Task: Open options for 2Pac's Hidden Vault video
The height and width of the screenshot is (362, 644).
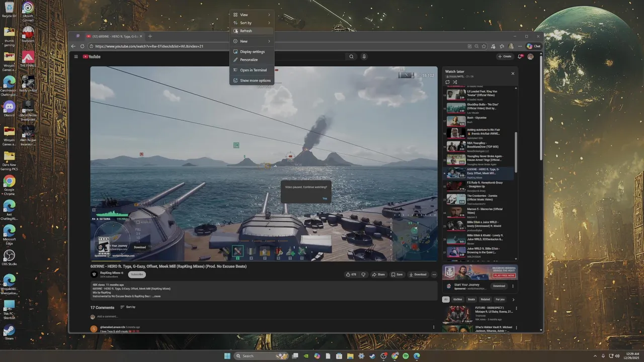Action: (x=516, y=328)
